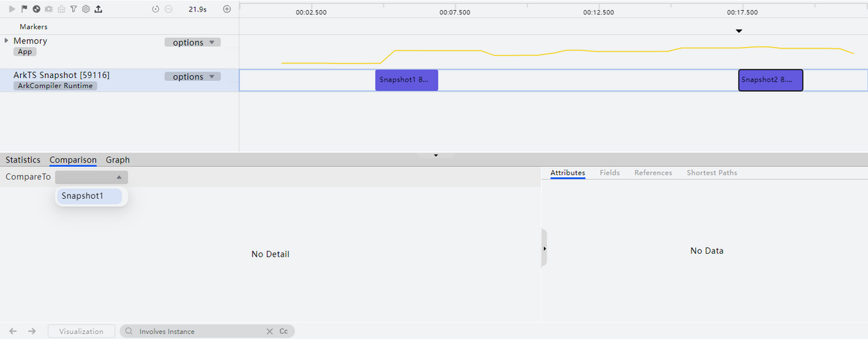Collapse the bottom panel via divider arrow
Image resolution: width=868 pixels, height=339 pixels.
[435, 155]
